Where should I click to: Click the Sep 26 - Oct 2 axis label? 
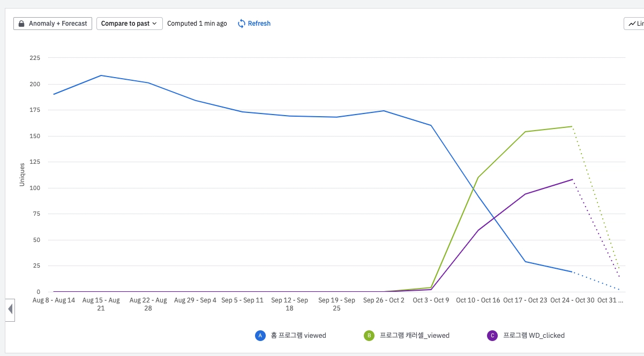coord(384,300)
